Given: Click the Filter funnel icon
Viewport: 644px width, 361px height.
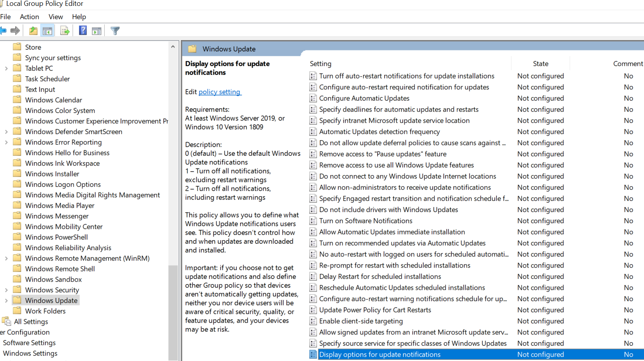Looking at the screenshot, I should click(x=115, y=30).
